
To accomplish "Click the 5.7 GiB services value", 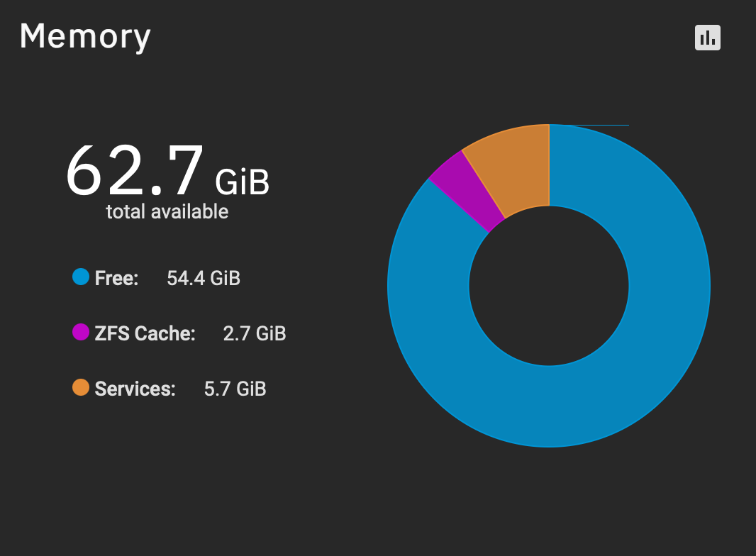I will [235, 389].
